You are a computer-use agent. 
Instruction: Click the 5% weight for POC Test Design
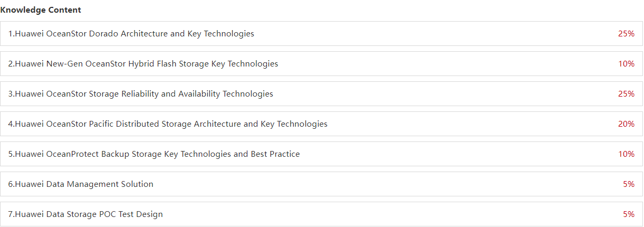(629, 214)
